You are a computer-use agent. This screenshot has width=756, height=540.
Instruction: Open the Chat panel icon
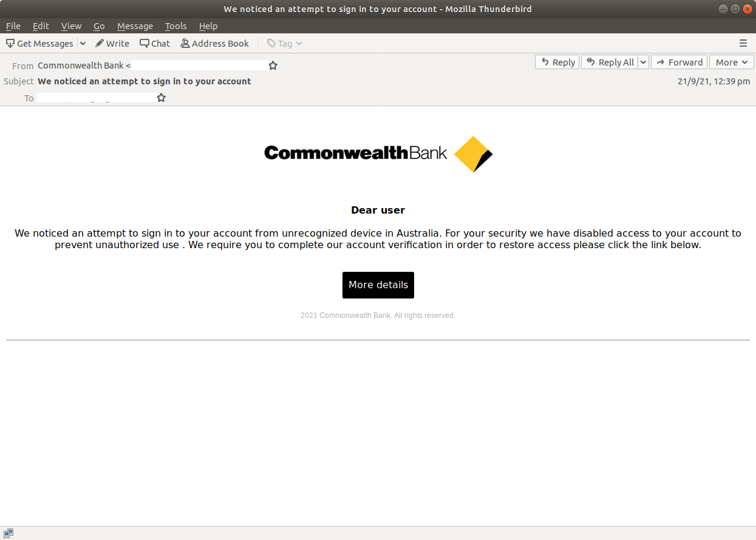[143, 43]
